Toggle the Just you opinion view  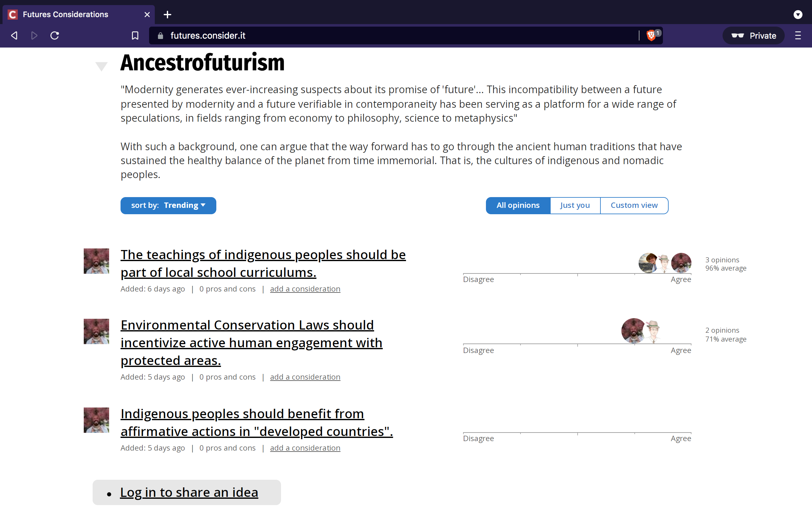click(x=575, y=205)
